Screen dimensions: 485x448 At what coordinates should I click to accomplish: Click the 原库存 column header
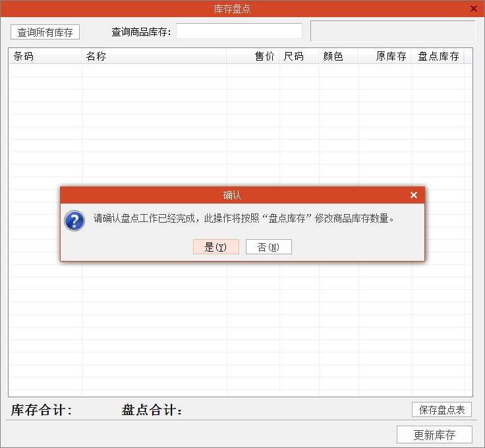385,56
